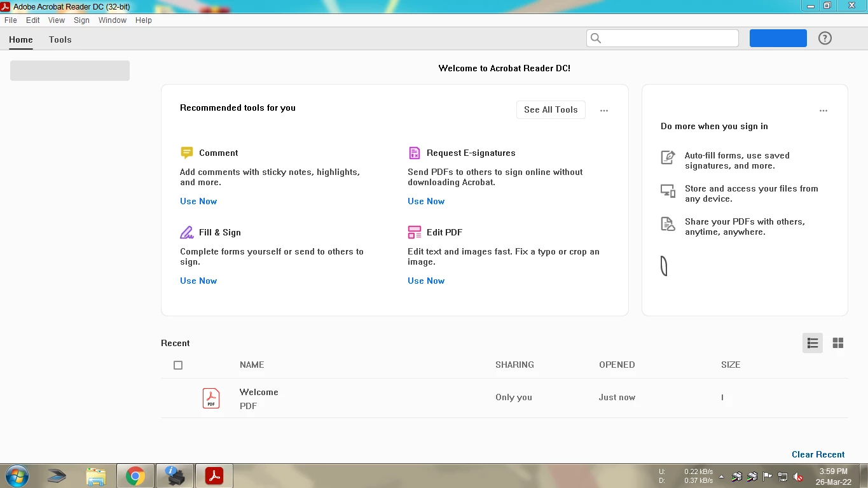The height and width of the screenshot is (488, 868).
Task: Click the Edit PDF icon
Action: point(415,232)
